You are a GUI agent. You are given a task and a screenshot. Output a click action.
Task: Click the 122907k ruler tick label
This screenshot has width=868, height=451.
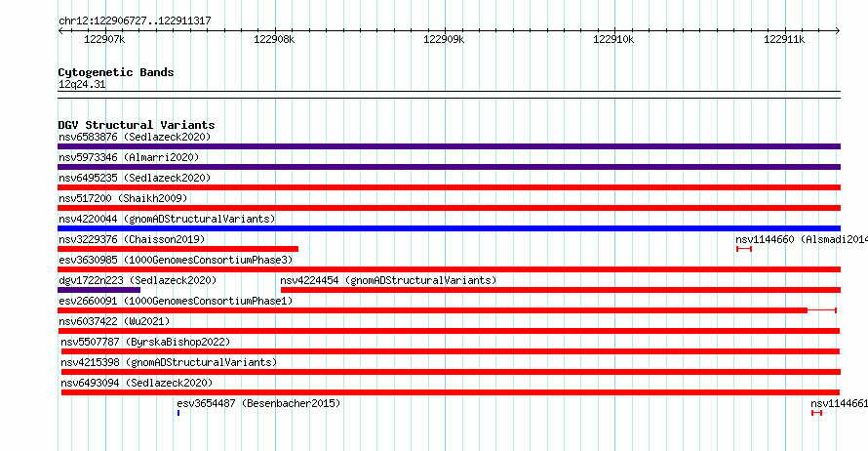tap(104, 40)
